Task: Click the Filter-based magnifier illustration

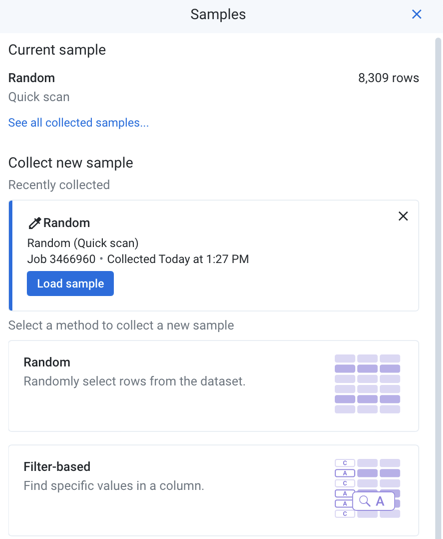Action: tap(367, 488)
